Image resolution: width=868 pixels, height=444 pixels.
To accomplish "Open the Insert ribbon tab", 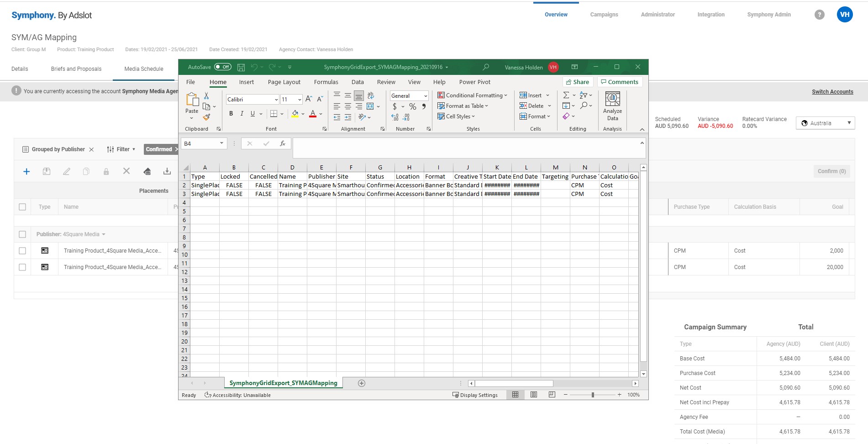I will click(x=247, y=82).
